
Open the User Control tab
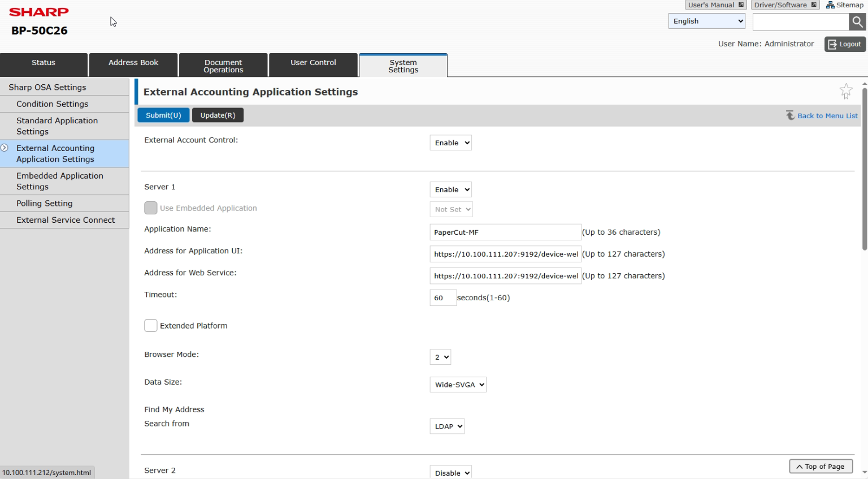(x=313, y=65)
